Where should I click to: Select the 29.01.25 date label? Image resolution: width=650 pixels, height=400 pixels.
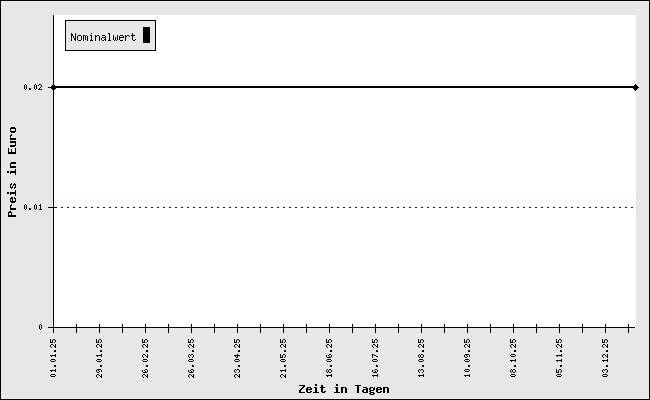point(100,357)
